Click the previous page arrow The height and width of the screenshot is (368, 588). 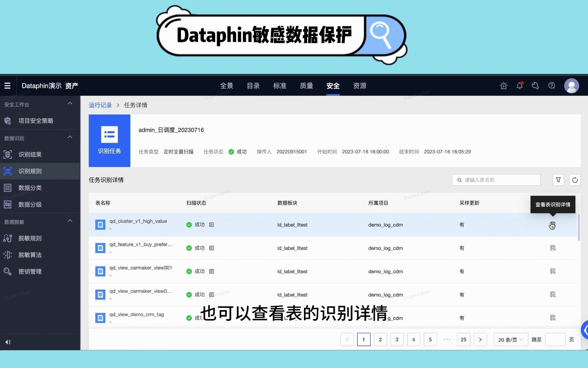(x=347, y=340)
